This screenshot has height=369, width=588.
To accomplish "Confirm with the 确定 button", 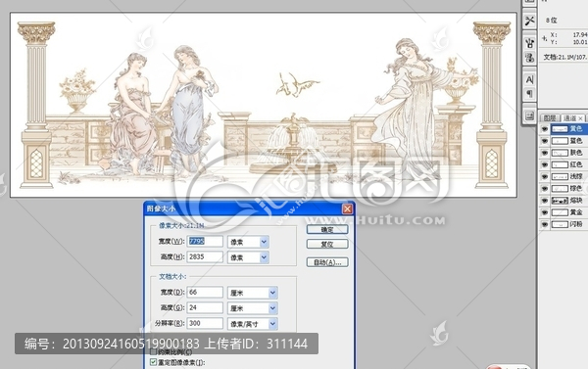I will point(327,229).
